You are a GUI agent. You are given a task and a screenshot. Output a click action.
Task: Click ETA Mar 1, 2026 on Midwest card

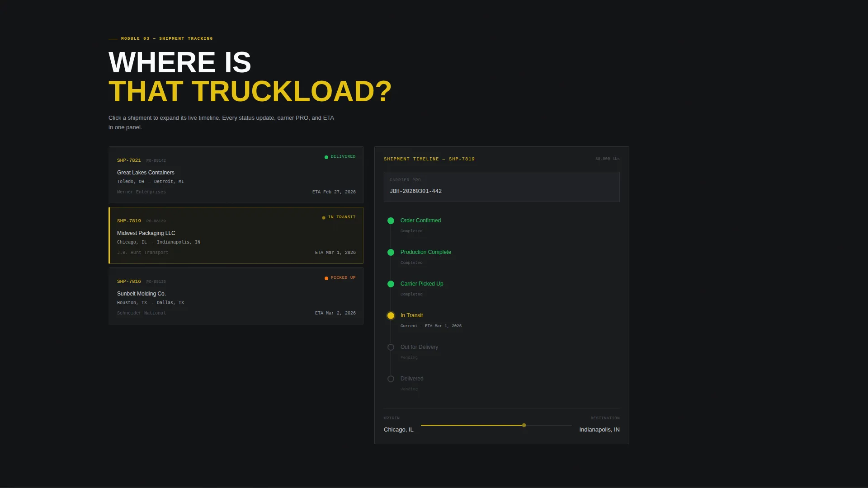pos(335,253)
